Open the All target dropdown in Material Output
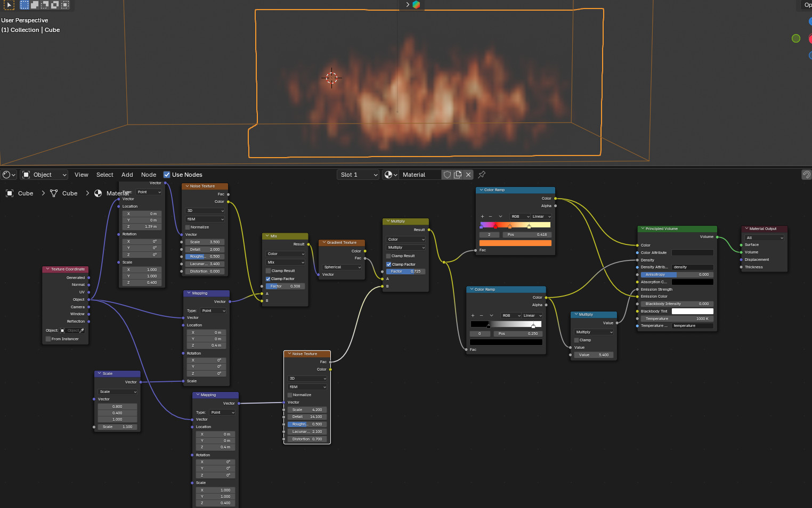This screenshot has height=508, width=812. coord(765,238)
